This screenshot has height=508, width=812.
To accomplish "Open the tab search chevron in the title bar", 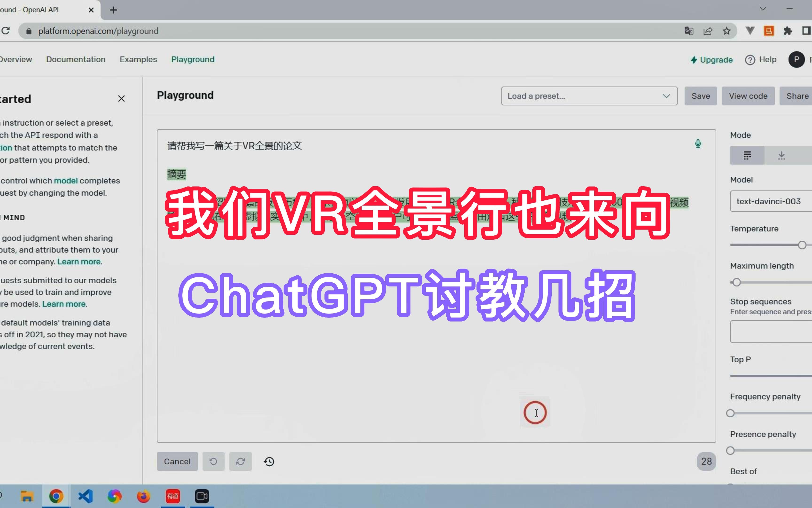I will (763, 9).
